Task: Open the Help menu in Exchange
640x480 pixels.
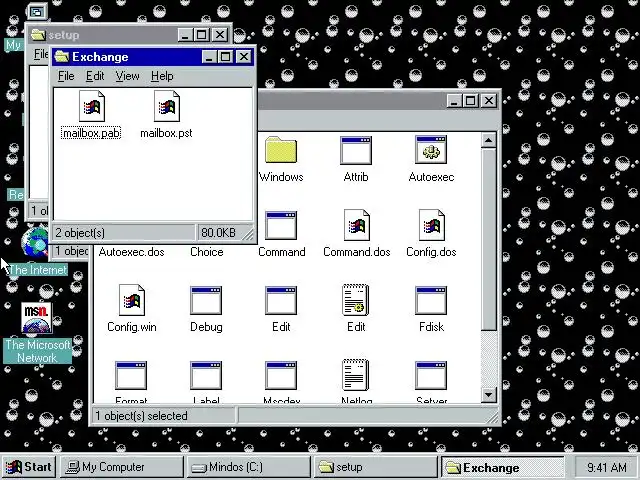Action: click(162, 76)
